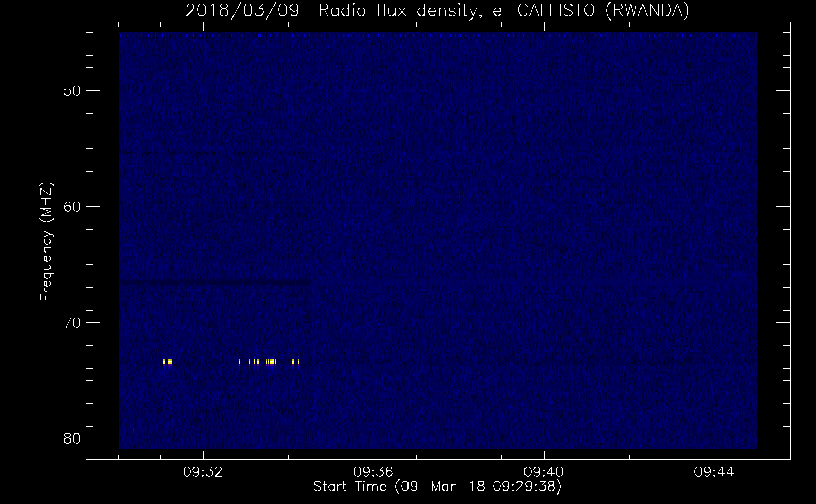Click the bright burst near 09:31 at 73 MHz

click(167, 362)
